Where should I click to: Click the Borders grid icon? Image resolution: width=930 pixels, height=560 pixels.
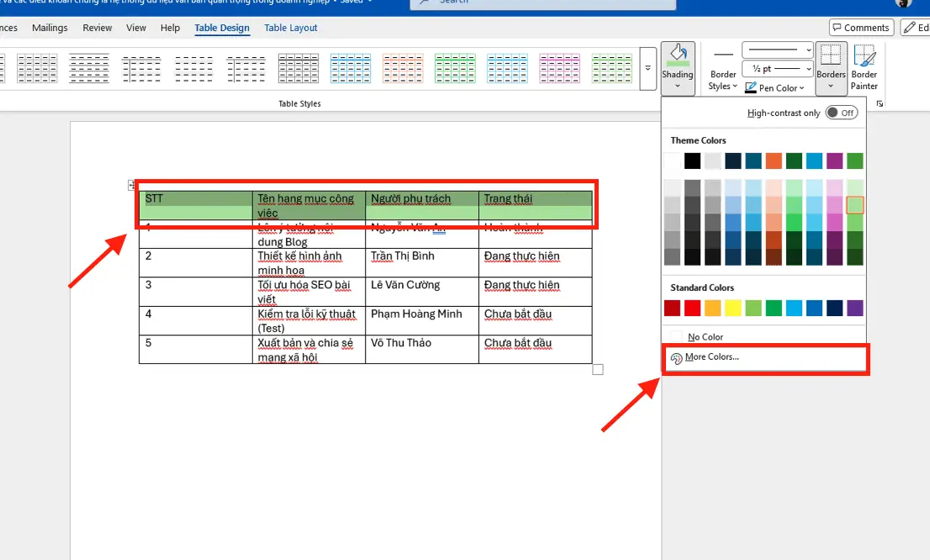(x=831, y=55)
